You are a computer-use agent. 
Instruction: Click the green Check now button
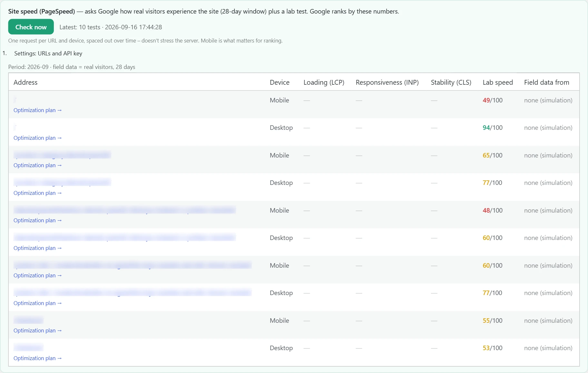31,27
